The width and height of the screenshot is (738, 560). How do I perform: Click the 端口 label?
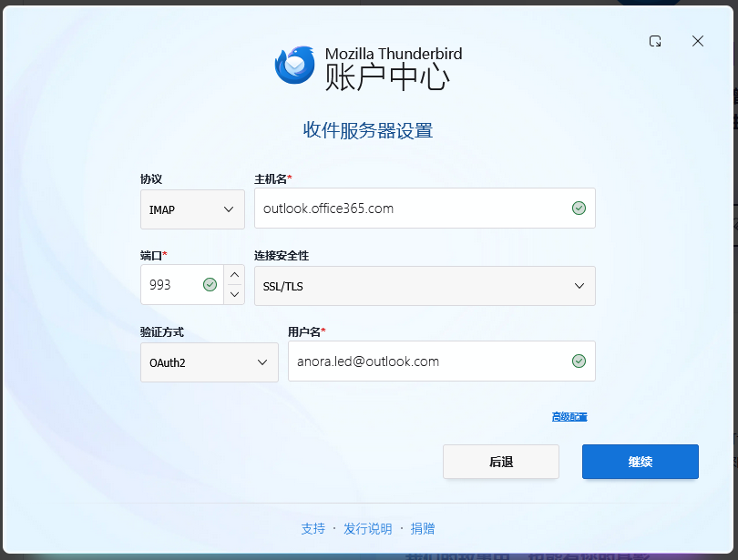click(151, 256)
